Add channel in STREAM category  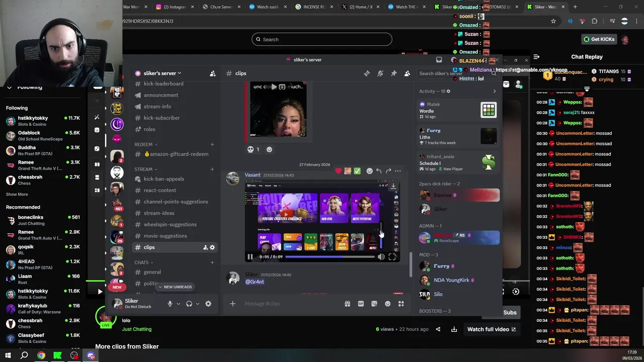coord(212,169)
